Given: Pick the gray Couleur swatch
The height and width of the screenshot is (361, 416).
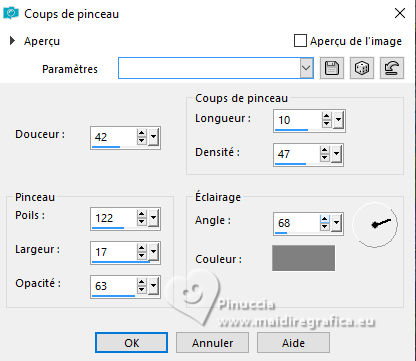Looking at the screenshot, I should pyautogui.click(x=303, y=258).
